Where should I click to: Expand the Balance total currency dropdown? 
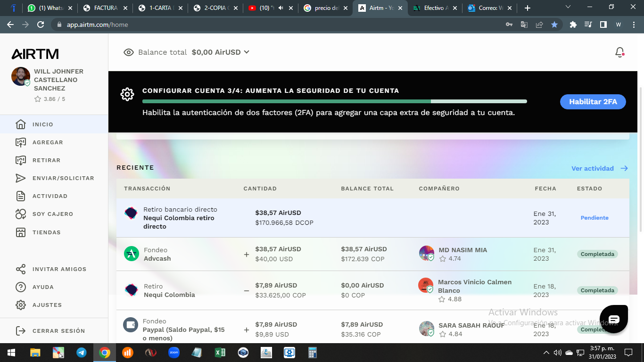coord(247,52)
